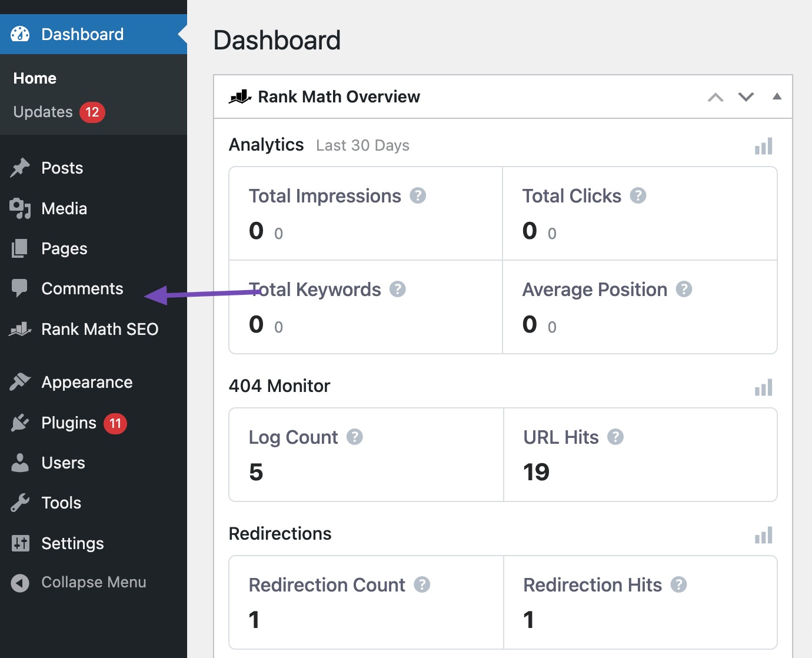Click the help icon beside Average Position
Viewport: 812px width, 658px height.
(684, 289)
